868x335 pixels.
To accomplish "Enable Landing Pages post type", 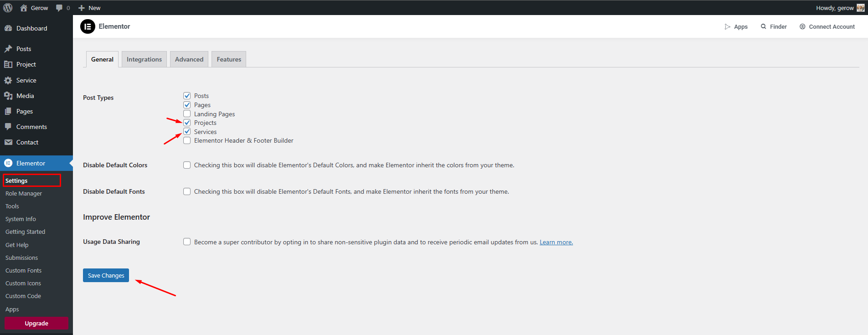I will pos(187,113).
